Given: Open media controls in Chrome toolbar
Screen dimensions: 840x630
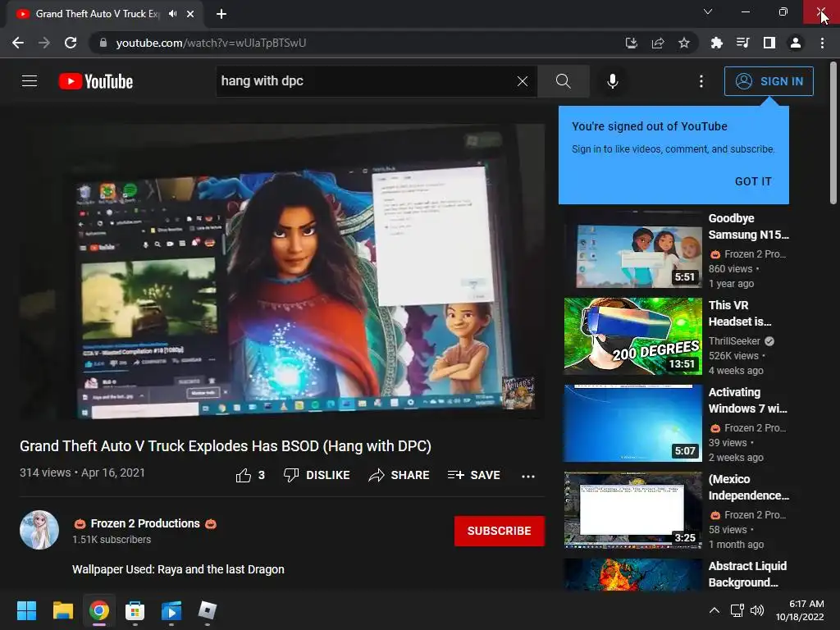Looking at the screenshot, I should click(743, 43).
